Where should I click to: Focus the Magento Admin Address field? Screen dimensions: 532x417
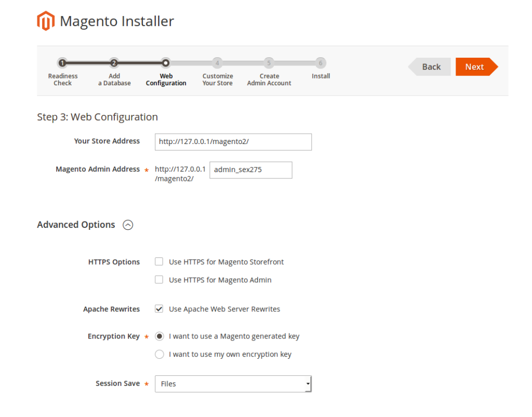(251, 170)
